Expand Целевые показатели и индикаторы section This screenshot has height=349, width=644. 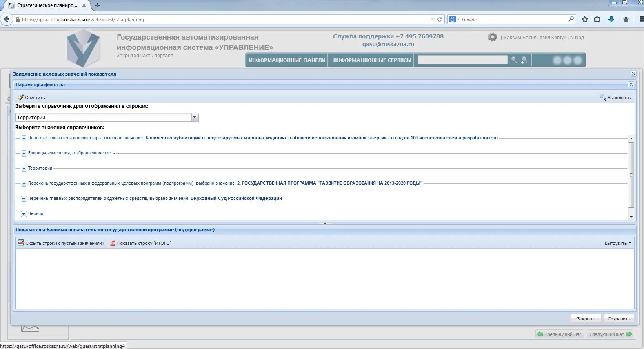pos(24,139)
